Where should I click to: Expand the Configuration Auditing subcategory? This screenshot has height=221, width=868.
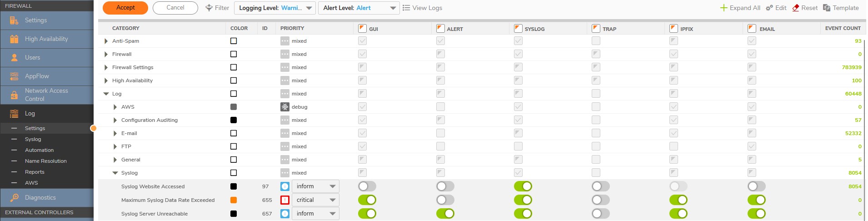click(115, 120)
